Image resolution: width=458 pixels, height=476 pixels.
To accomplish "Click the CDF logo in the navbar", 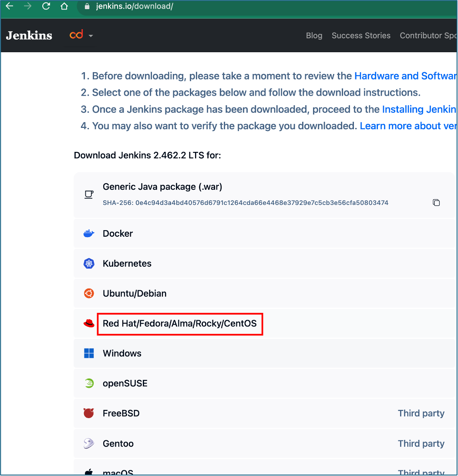I will click(76, 34).
